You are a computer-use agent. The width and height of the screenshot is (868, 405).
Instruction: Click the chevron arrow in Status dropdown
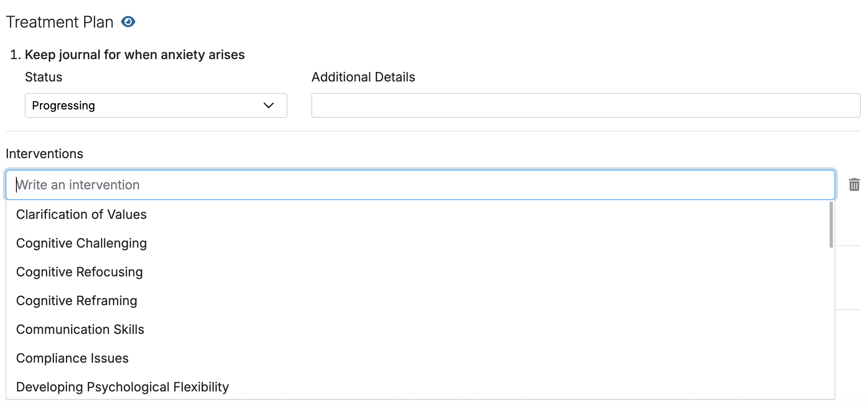click(269, 105)
